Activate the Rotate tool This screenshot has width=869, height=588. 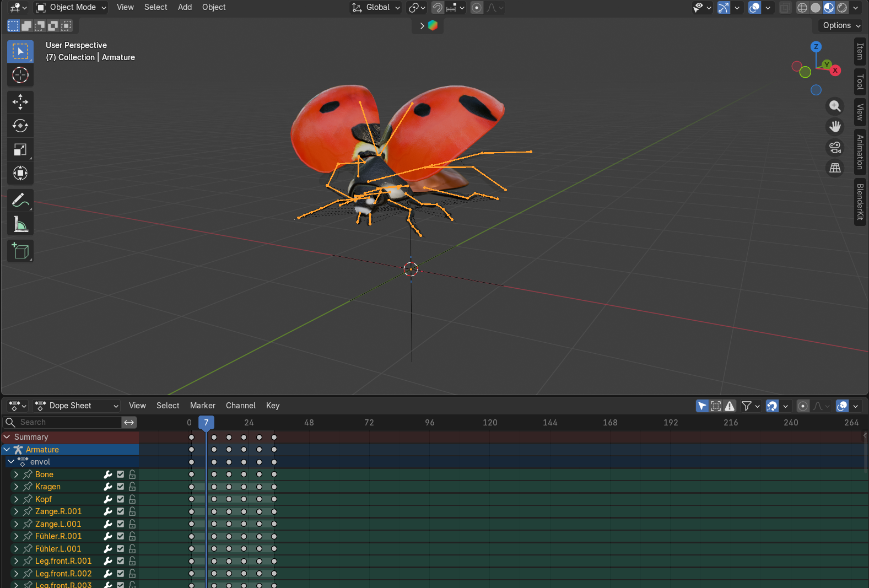click(20, 126)
